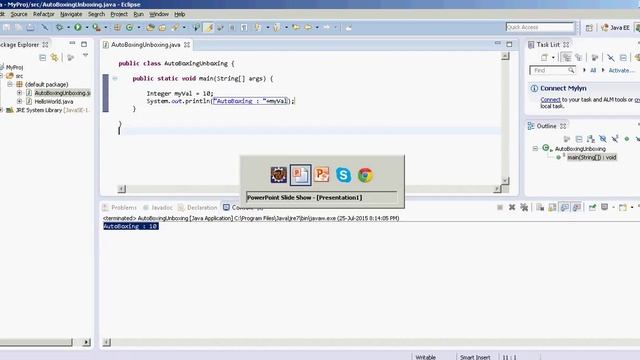Open the Window menu

(159, 14)
